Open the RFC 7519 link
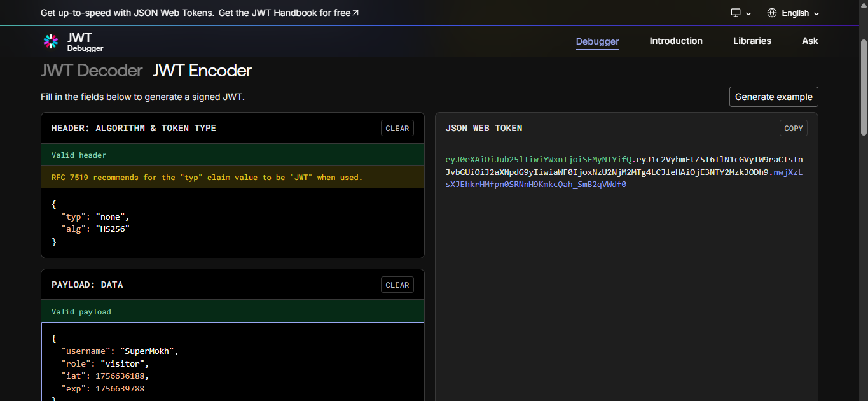The width and height of the screenshot is (868, 401). point(70,178)
